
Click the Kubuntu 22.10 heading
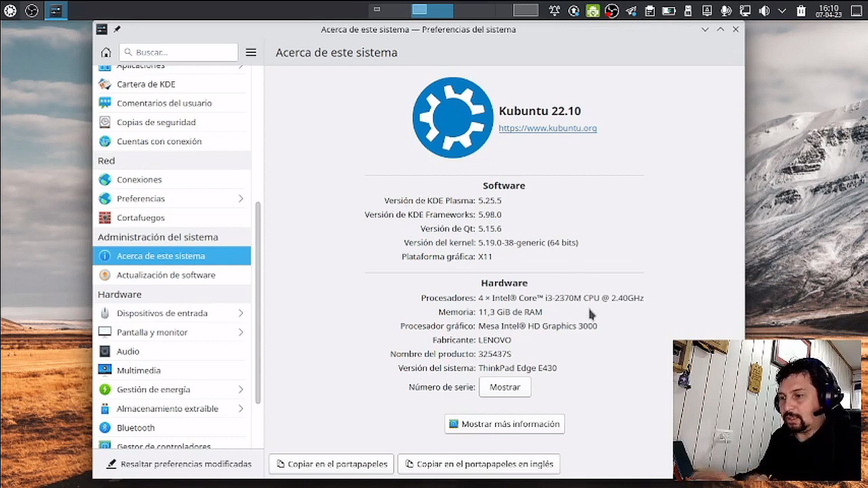coord(540,111)
